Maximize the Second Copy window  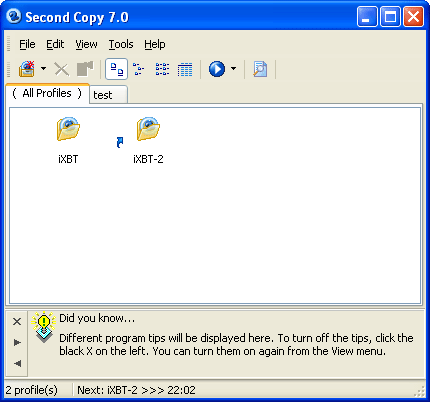(390, 16)
